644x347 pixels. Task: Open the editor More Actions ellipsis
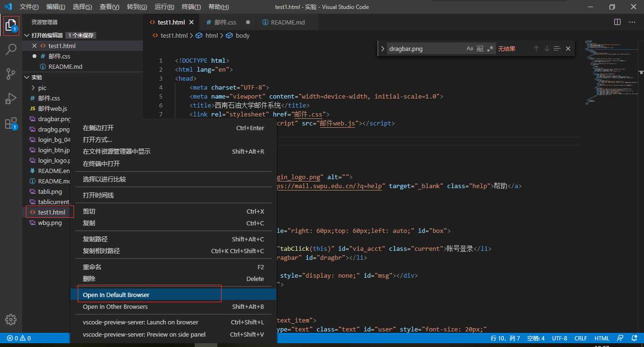click(x=633, y=22)
